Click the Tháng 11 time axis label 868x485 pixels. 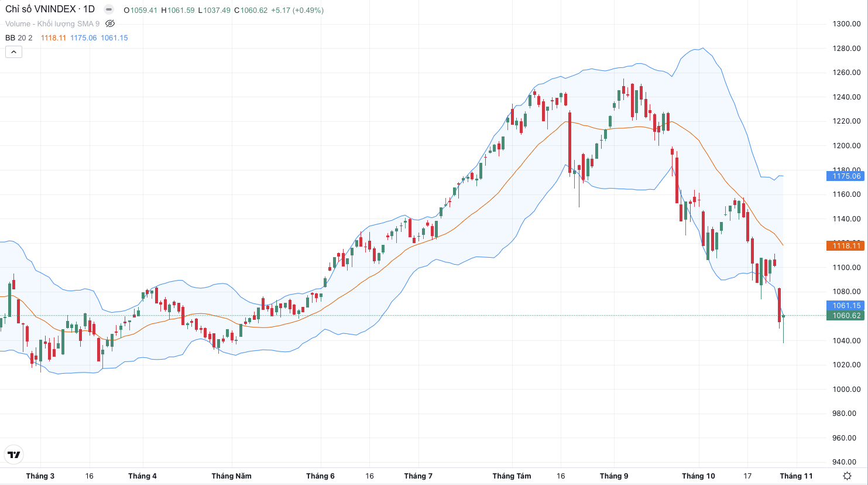pos(797,476)
